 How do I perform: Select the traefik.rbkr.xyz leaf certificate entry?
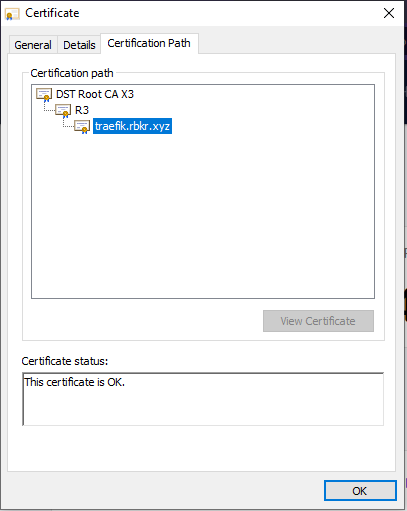point(132,126)
